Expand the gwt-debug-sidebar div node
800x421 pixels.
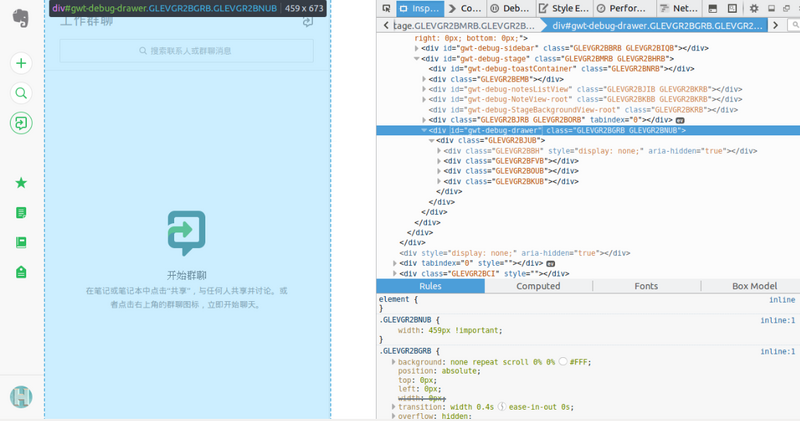pos(416,48)
